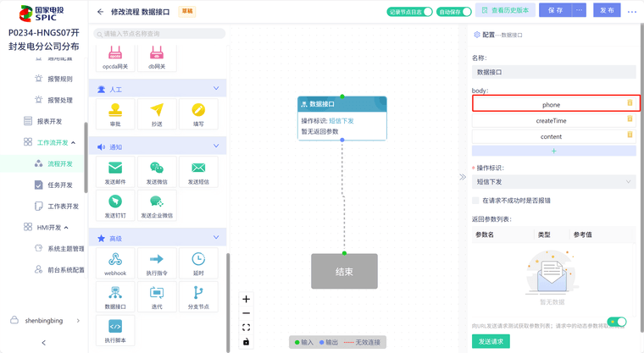Select the 执行脚本 script node
Image resolution: width=644 pixels, height=353 pixels.
coord(115,330)
